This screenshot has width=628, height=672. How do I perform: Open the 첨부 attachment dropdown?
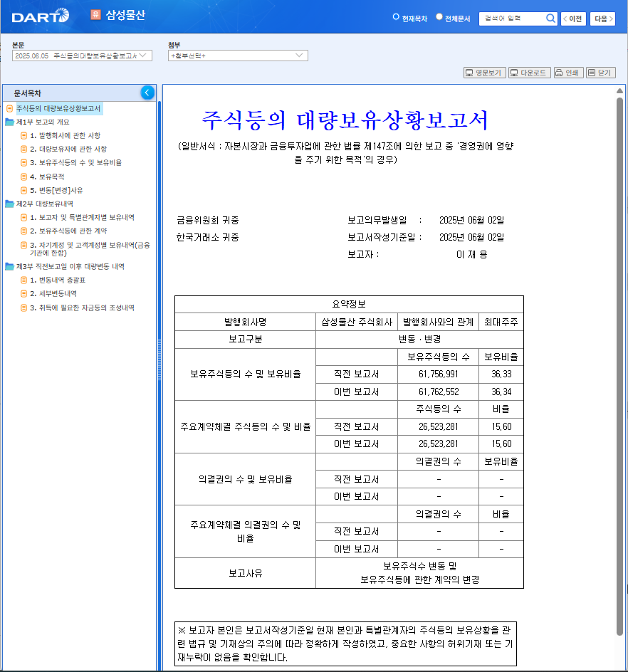pyautogui.click(x=238, y=56)
